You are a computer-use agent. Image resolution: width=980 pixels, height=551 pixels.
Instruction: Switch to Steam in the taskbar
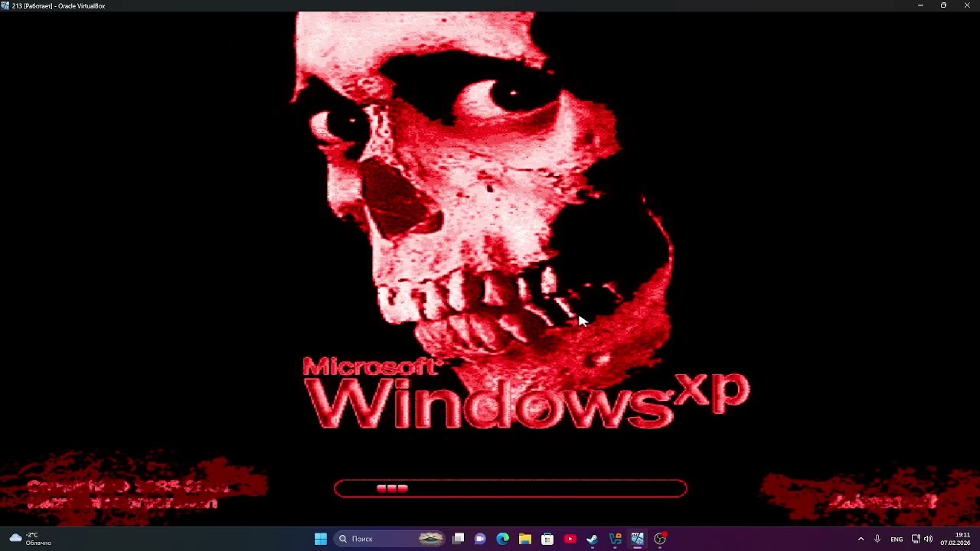pyautogui.click(x=592, y=539)
